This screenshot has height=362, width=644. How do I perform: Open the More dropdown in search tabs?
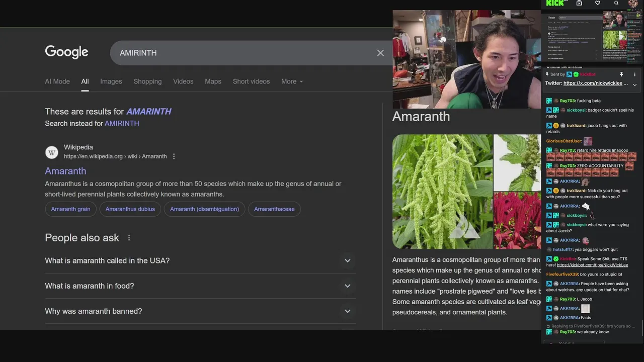pos(292,81)
